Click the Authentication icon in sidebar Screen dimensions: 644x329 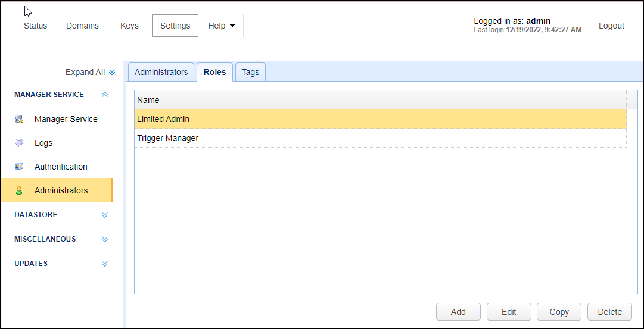[19, 167]
